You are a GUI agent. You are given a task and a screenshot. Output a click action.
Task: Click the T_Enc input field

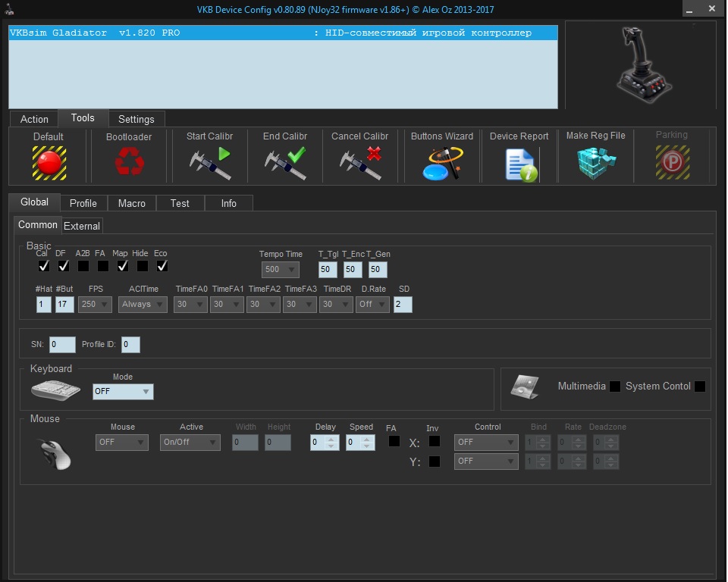(x=353, y=269)
